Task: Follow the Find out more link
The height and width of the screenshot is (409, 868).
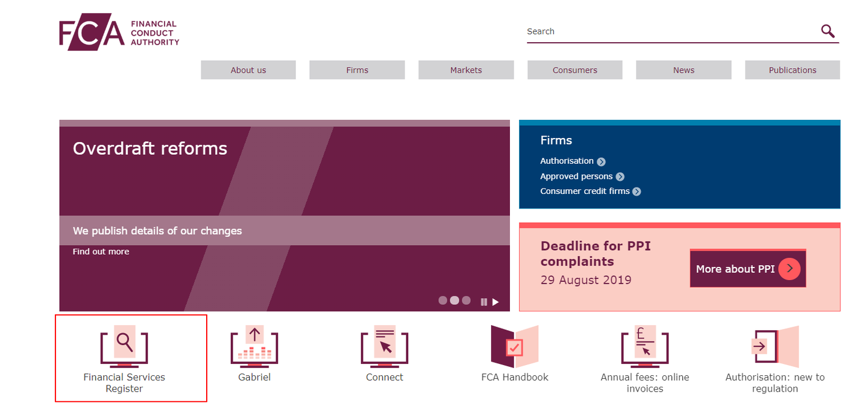Action: [101, 251]
